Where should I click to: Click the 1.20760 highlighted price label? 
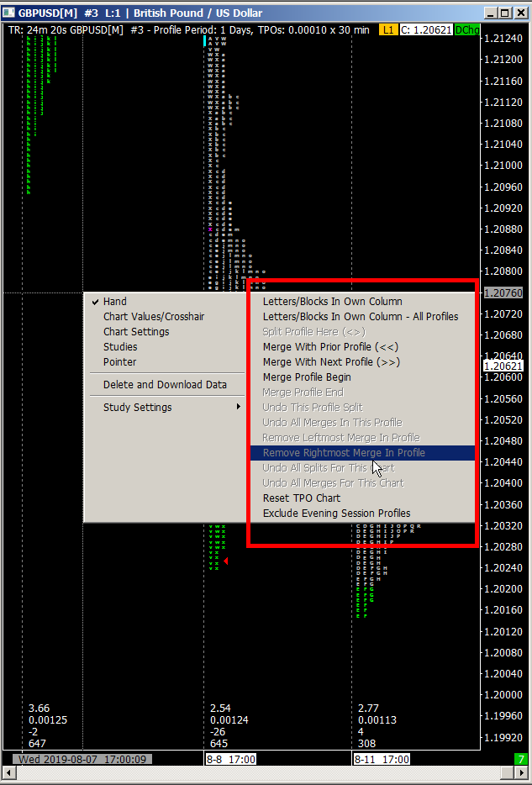click(x=503, y=292)
